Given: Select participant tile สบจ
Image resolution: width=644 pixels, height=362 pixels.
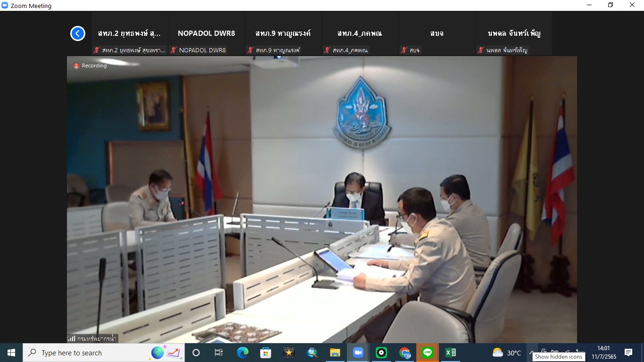Looking at the screenshot, I should (x=437, y=34).
